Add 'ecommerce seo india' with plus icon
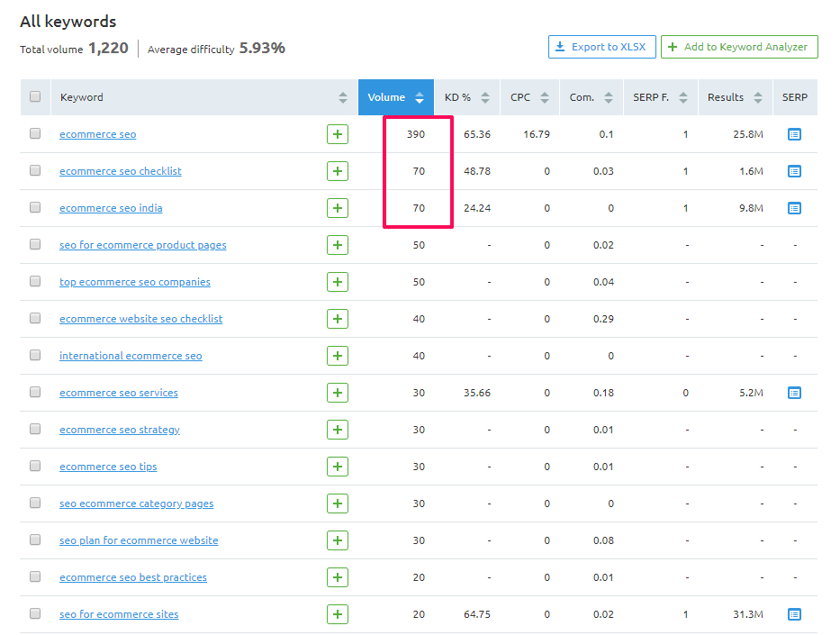This screenshot has height=635, width=840. tap(338, 208)
